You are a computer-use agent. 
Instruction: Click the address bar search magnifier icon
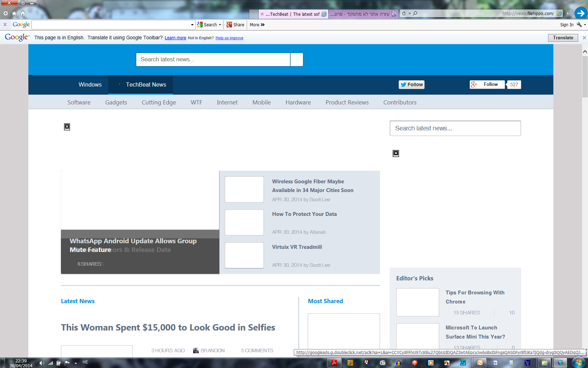pos(415,13)
